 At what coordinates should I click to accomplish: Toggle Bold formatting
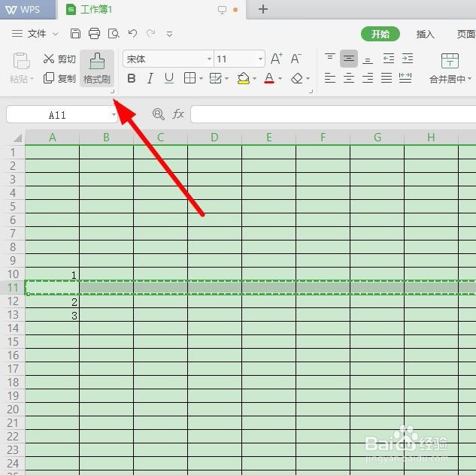(x=132, y=78)
